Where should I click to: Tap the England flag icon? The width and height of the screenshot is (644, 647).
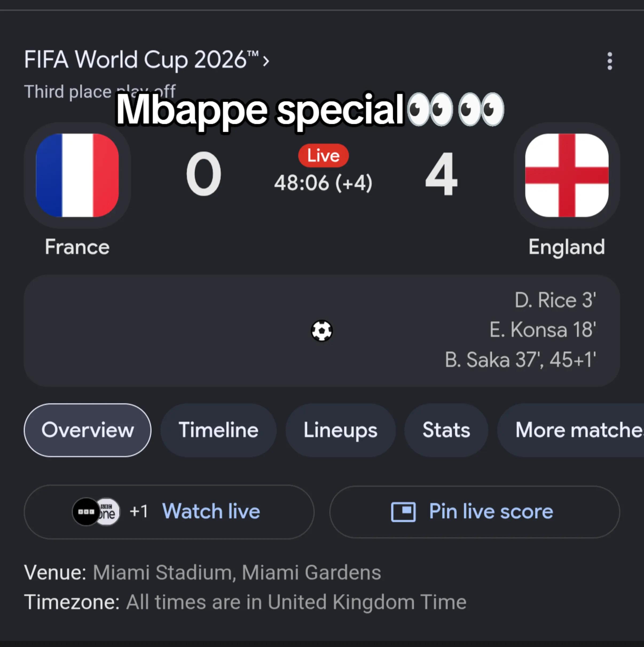pos(567,175)
